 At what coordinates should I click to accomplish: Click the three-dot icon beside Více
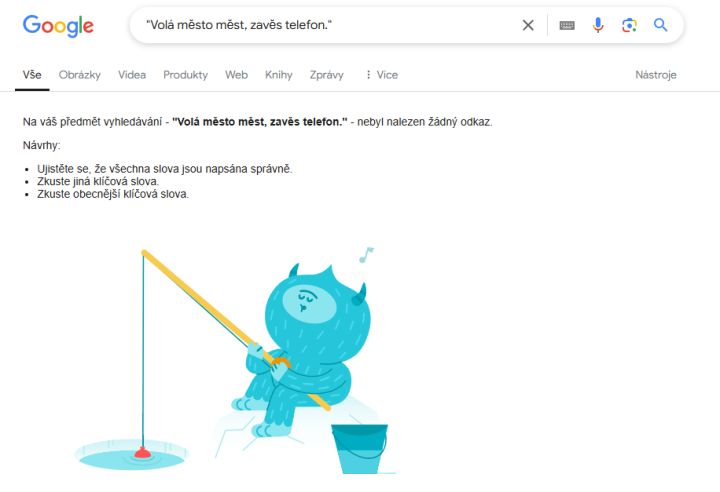(x=368, y=74)
